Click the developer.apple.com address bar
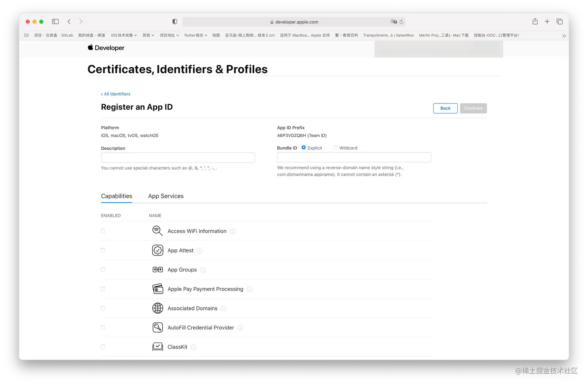This screenshot has width=588, height=385. click(x=294, y=22)
